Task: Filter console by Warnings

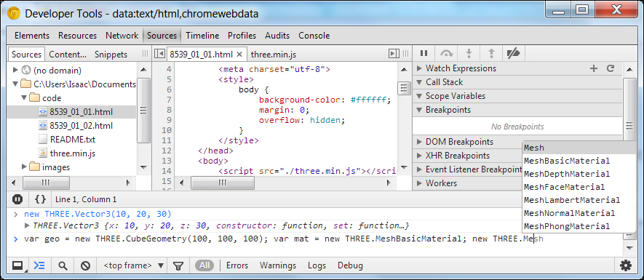Action: click(278, 265)
